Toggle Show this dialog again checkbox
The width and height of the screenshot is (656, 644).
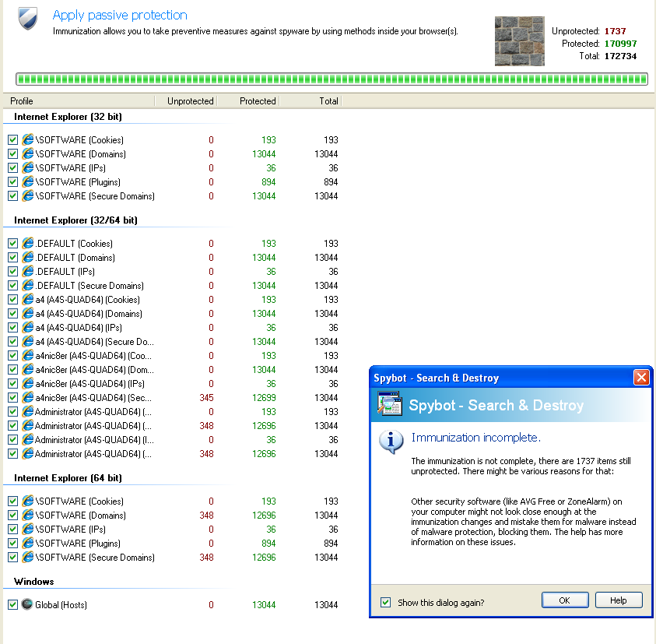[x=386, y=603]
